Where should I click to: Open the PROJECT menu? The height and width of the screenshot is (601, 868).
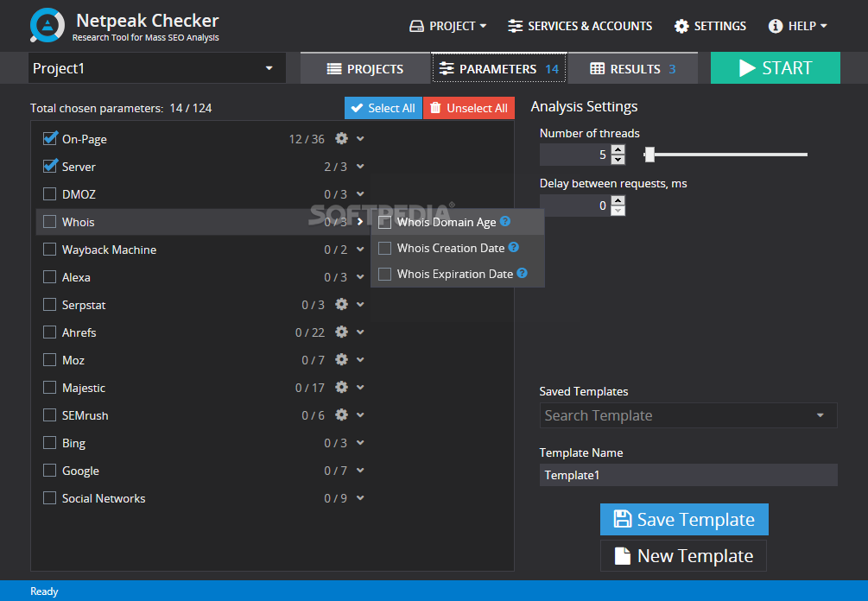click(448, 26)
